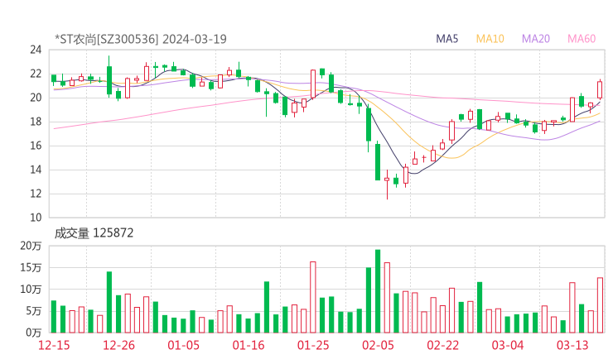Click the MA20 legend label
Viewport: 613px width, 364px height.
(x=536, y=39)
